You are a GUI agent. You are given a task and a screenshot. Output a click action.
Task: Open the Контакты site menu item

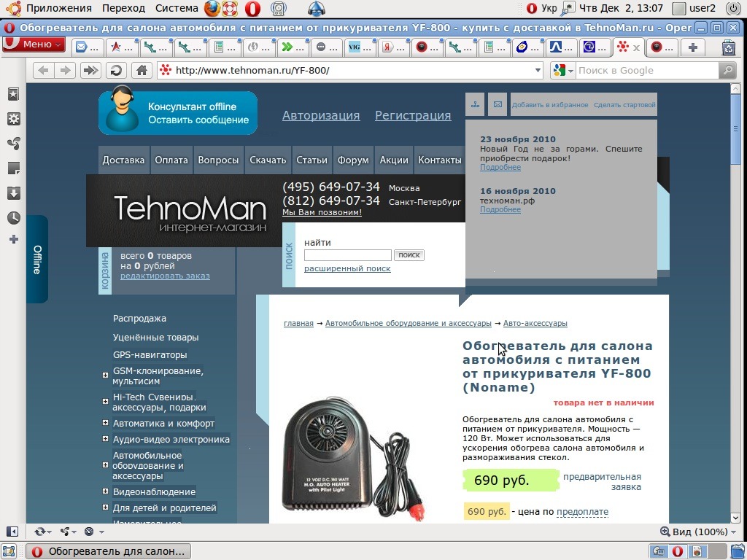point(440,160)
